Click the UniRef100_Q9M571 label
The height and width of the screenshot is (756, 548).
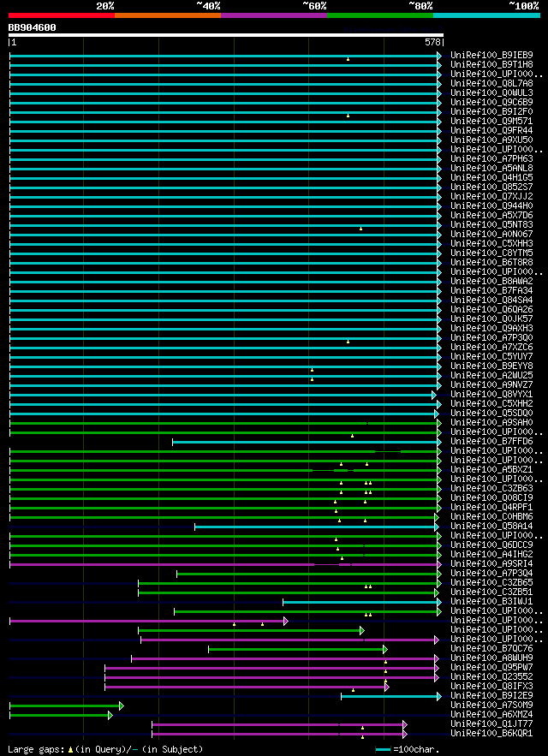[491, 121]
